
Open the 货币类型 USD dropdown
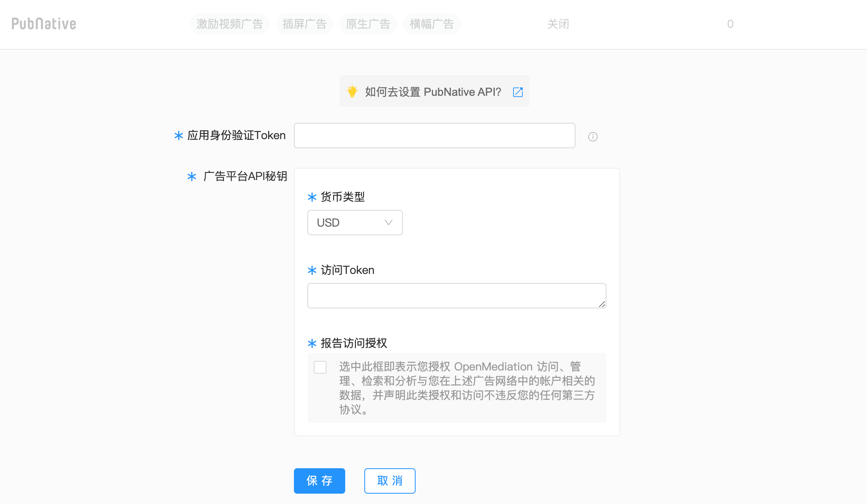355,223
